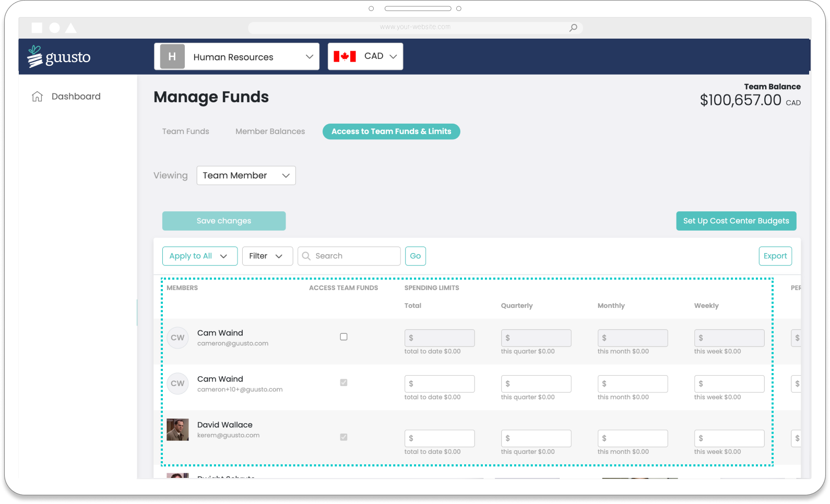This screenshot has height=504, width=830.
Task: Switch to the Team Funds tab
Action: coord(185,131)
